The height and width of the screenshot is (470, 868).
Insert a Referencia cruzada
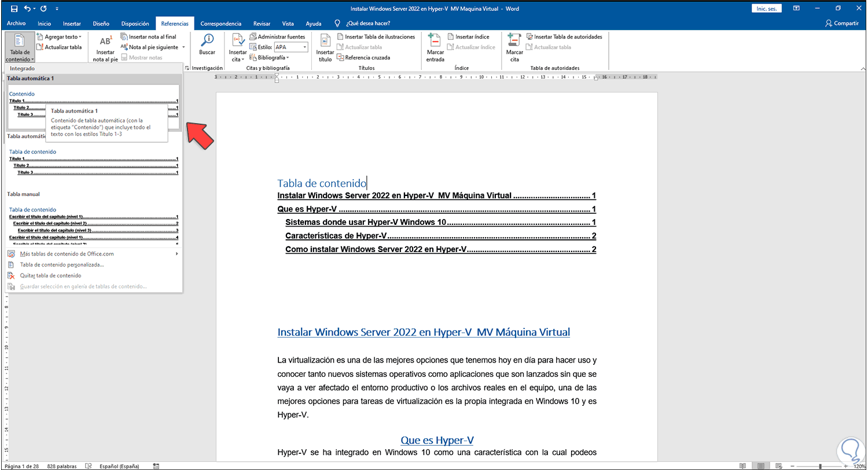coord(363,58)
